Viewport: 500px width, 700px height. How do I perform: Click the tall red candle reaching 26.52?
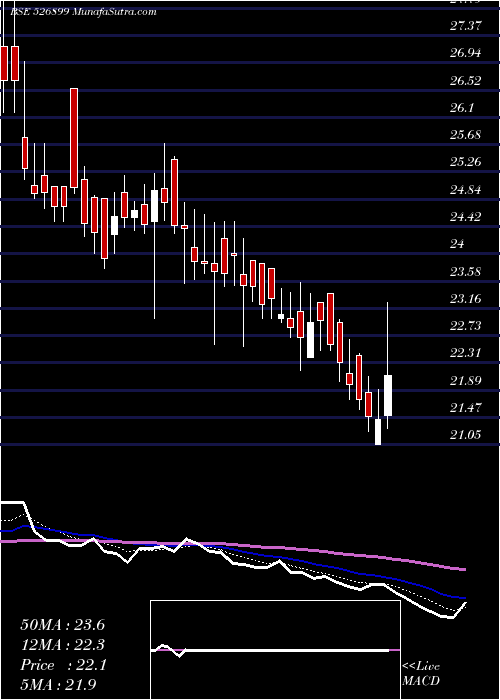tap(74, 138)
